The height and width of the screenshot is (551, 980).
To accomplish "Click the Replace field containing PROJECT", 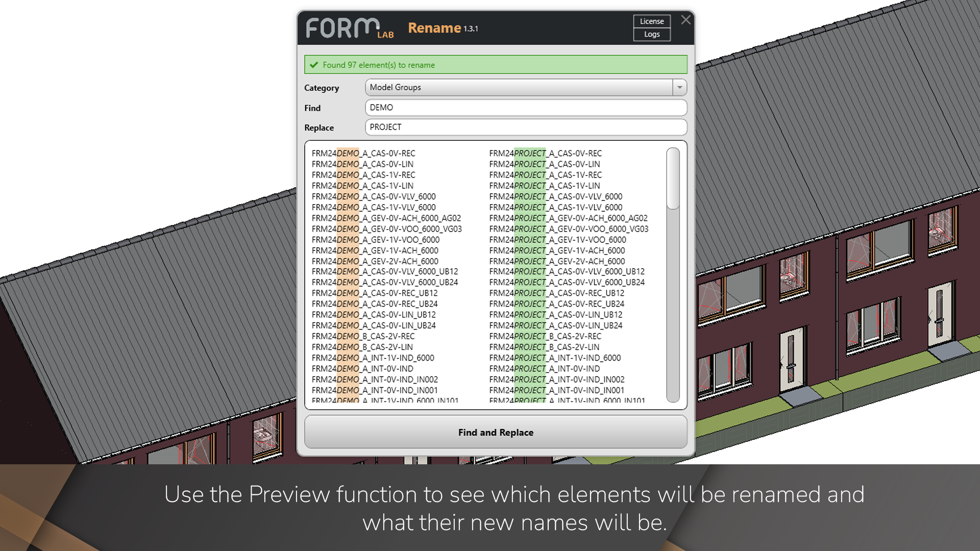I will [526, 127].
